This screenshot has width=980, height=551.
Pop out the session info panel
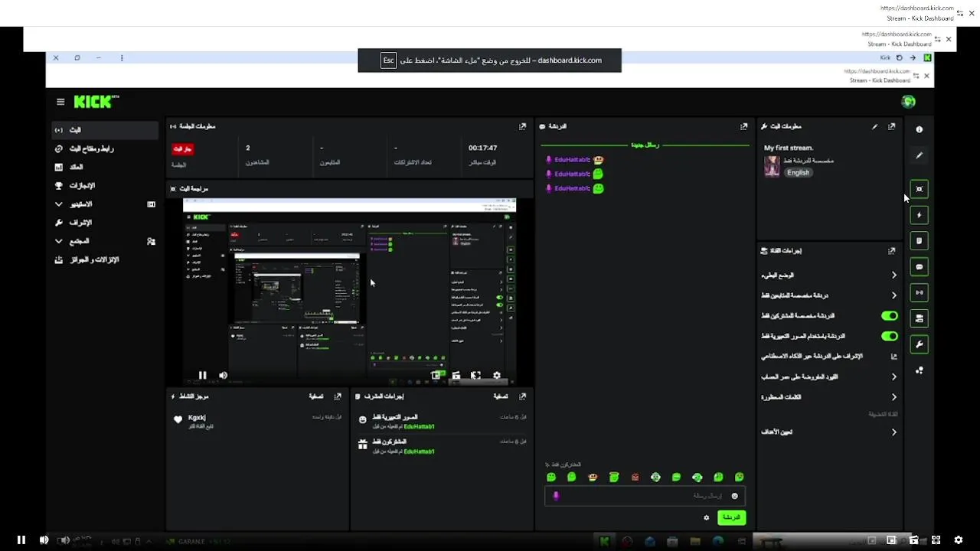[x=522, y=126]
